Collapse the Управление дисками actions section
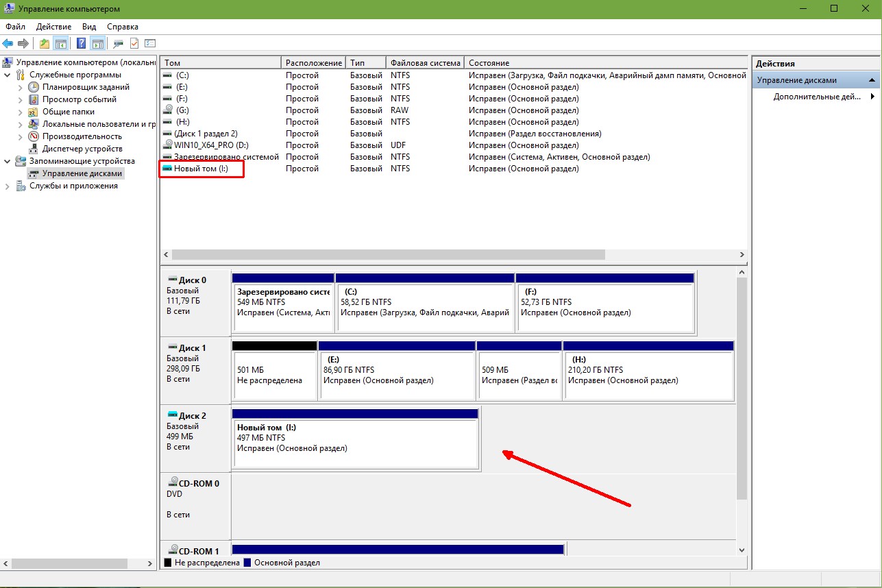Viewport: 882px width, 588px height. coord(872,80)
